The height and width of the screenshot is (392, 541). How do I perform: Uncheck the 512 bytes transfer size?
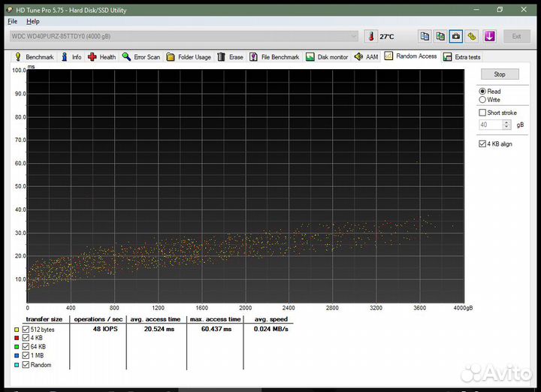tap(27, 330)
